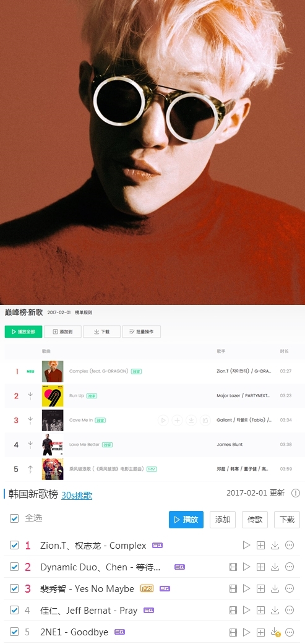Download paid 2NE1 Goodbye track
This screenshot has width=305, height=644.
coord(275,632)
